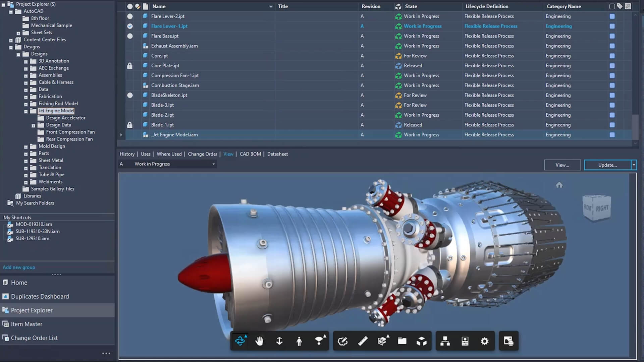Click the First Person walk tool
Screen dimensions: 644x362
pos(299,341)
